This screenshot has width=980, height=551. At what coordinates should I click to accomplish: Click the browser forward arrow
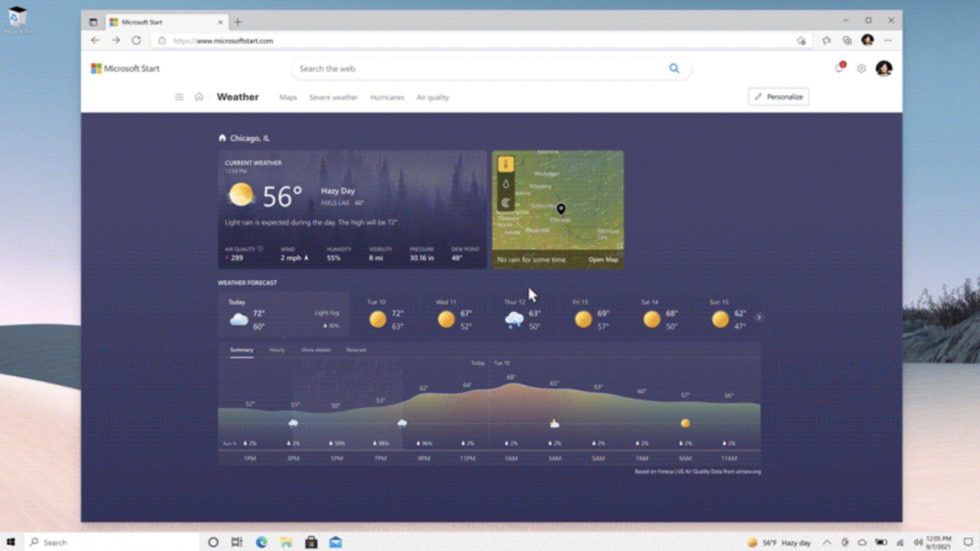click(x=116, y=41)
